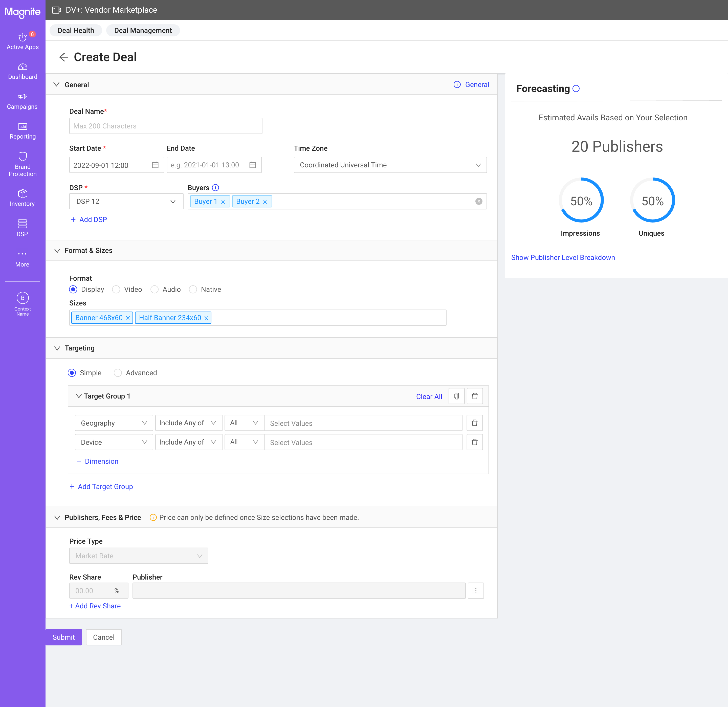This screenshot has width=728, height=707.
Task: Collapse the General section
Action: (x=56, y=84)
